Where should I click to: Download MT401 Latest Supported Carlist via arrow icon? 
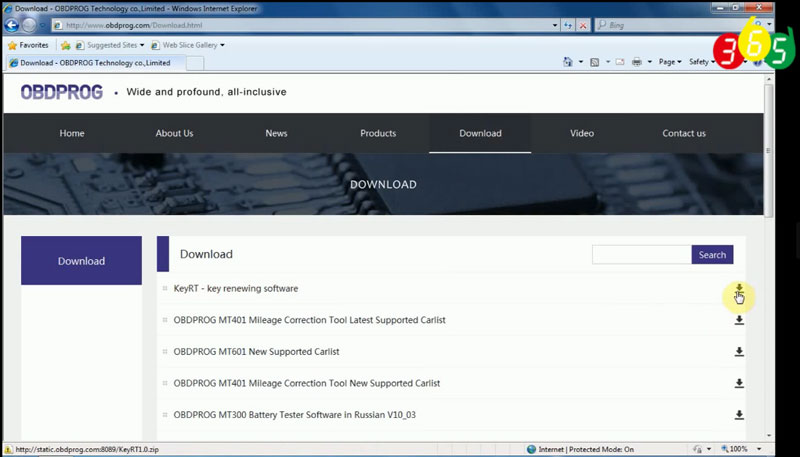coord(739,320)
